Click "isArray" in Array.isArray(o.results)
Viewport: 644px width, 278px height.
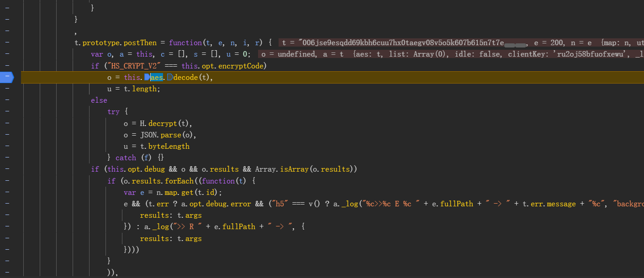click(295, 169)
